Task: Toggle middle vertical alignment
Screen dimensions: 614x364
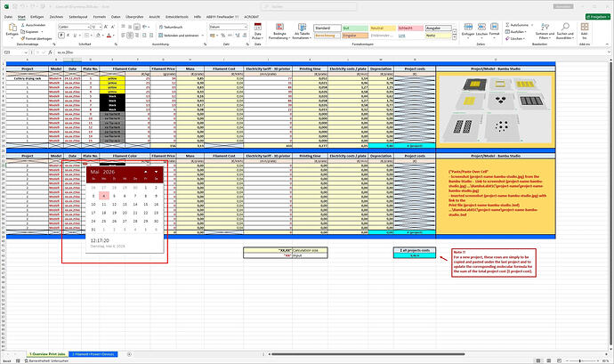Action: click(x=130, y=27)
